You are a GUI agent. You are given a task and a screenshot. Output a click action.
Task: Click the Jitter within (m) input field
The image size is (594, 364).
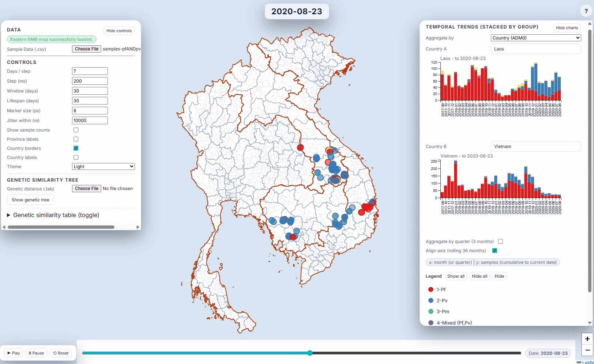[x=90, y=121]
